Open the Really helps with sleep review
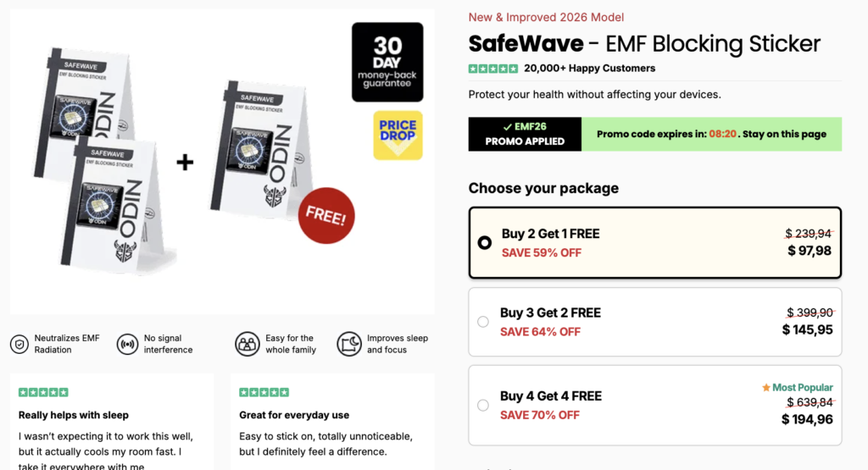 pos(74,415)
